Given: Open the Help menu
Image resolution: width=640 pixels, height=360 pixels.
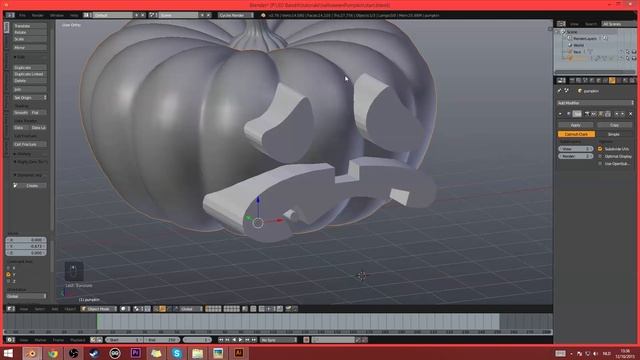Looking at the screenshot, I should tap(74, 15).
